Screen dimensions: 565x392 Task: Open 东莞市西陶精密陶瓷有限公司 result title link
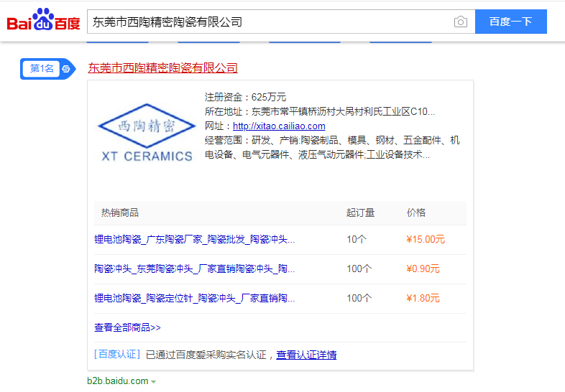163,67
